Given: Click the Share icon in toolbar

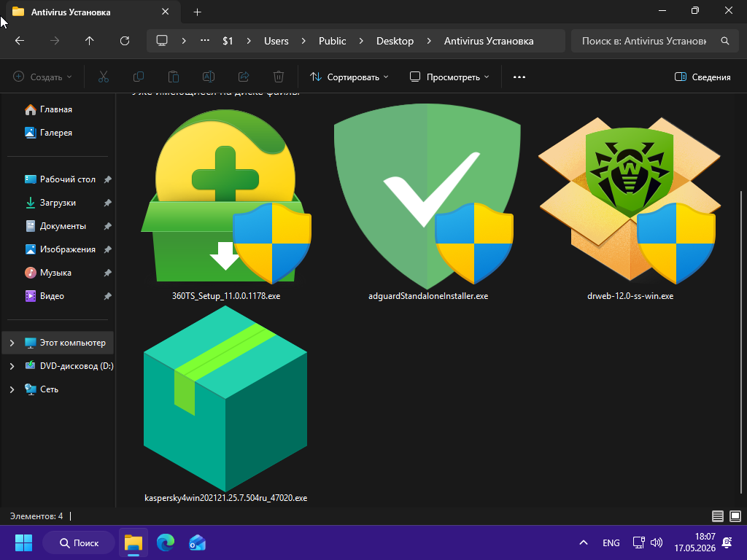Looking at the screenshot, I should pos(244,77).
